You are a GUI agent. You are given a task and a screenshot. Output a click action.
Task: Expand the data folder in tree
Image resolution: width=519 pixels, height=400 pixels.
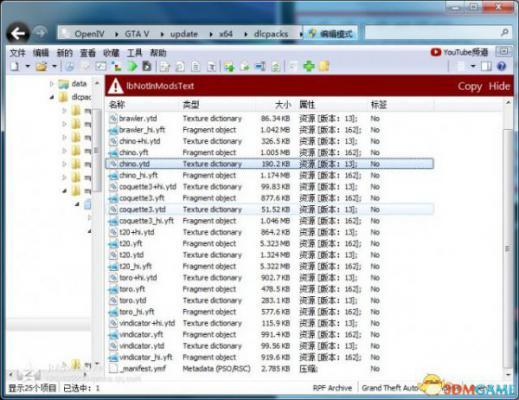(x=52, y=84)
